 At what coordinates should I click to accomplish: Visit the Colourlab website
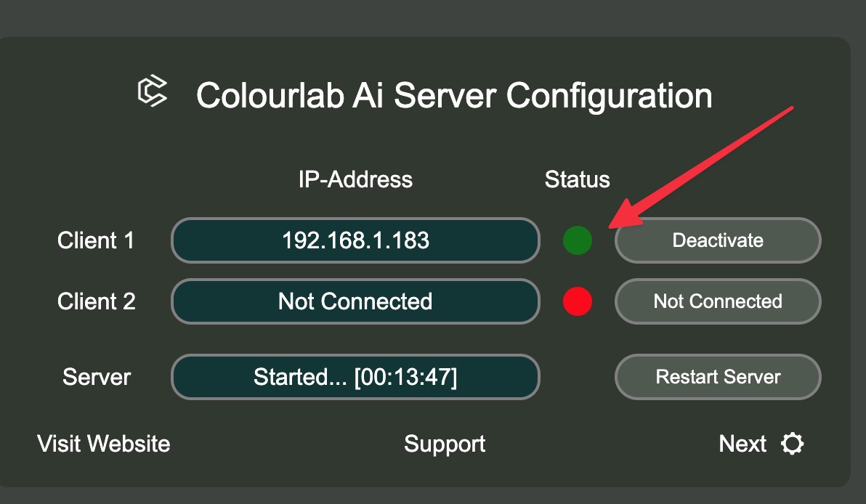pos(102,444)
